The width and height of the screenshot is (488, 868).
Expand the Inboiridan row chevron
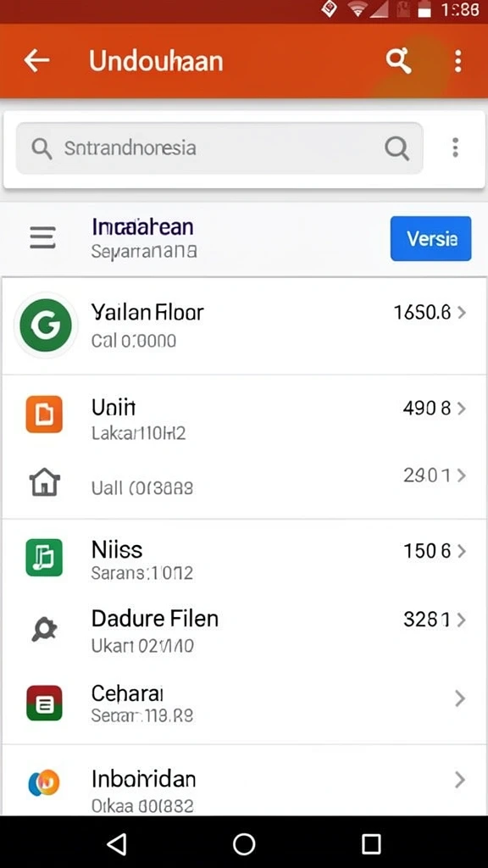(459, 780)
